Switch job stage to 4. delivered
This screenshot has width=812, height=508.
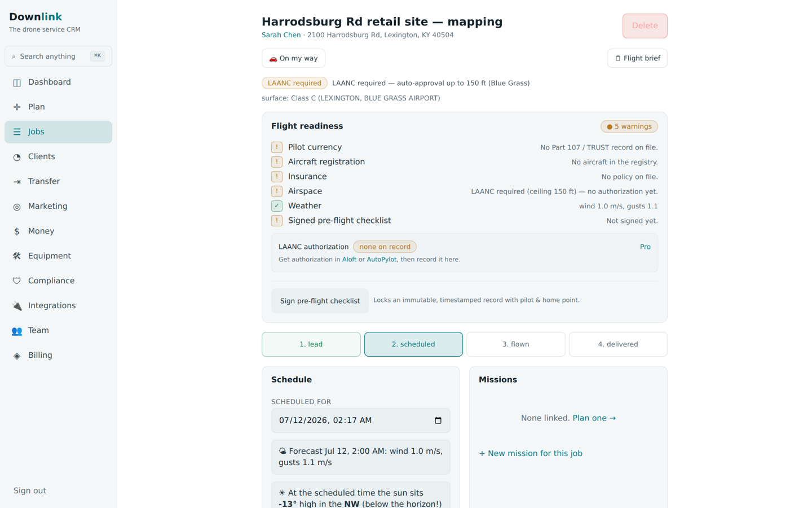[x=618, y=344]
